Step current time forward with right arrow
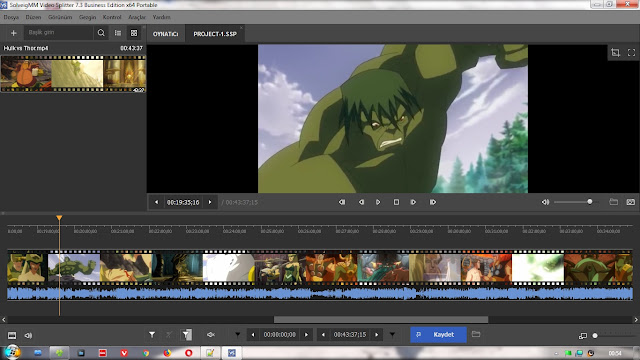The height and width of the screenshot is (360, 640). (x=210, y=202)
